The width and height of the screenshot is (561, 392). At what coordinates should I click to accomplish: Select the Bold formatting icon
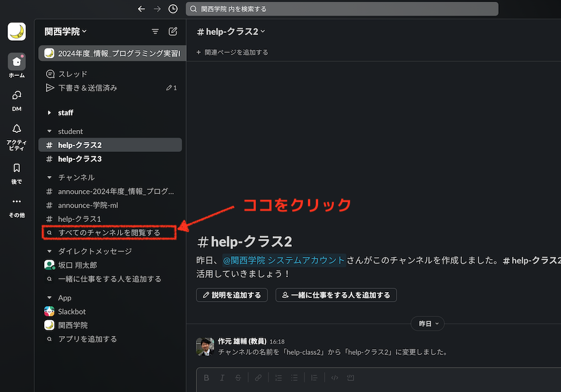206,377
